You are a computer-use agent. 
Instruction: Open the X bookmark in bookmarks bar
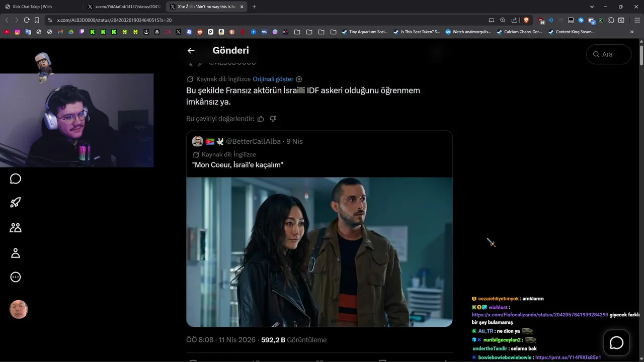[178, 32]
